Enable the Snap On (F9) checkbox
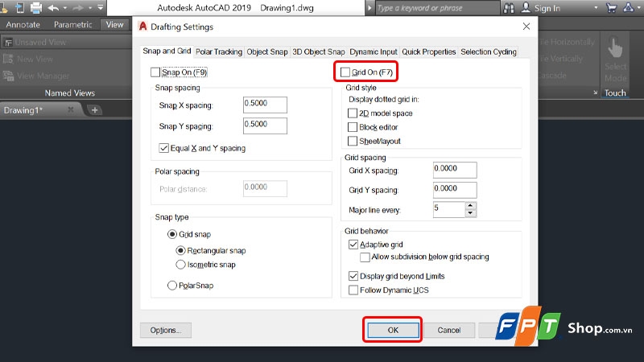Image resolution: width=644 pixels, height=362 pixels. 155,72
